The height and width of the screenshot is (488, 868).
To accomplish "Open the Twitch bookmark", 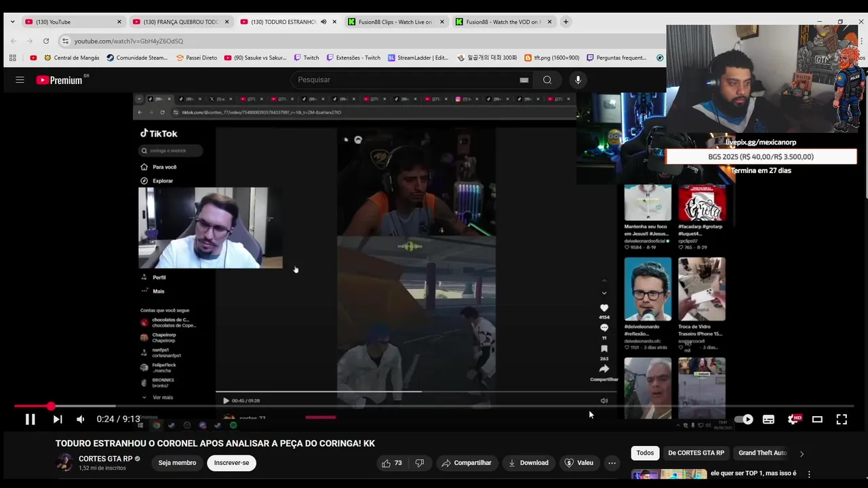I will (306, 58).
